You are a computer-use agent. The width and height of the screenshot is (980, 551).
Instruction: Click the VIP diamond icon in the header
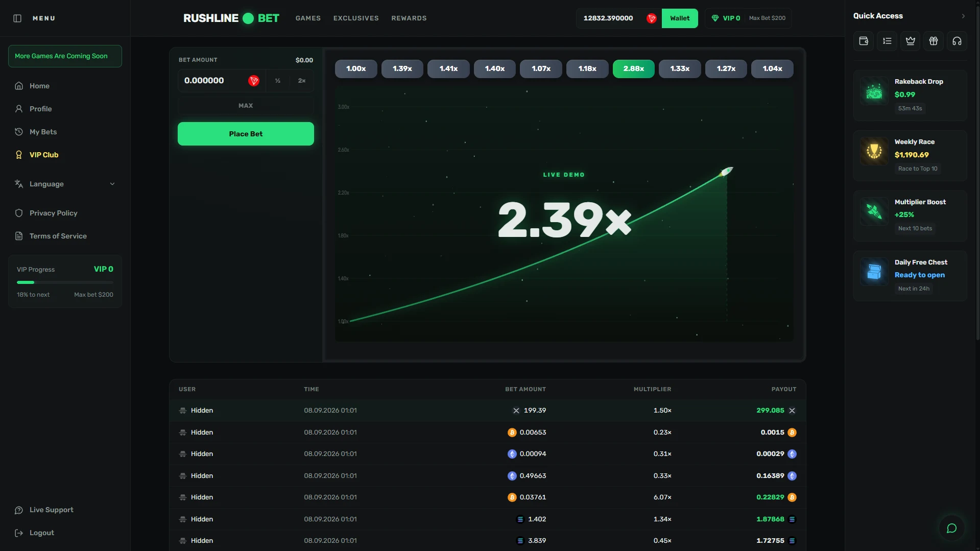pyautogui.click(x=715, y=18)
